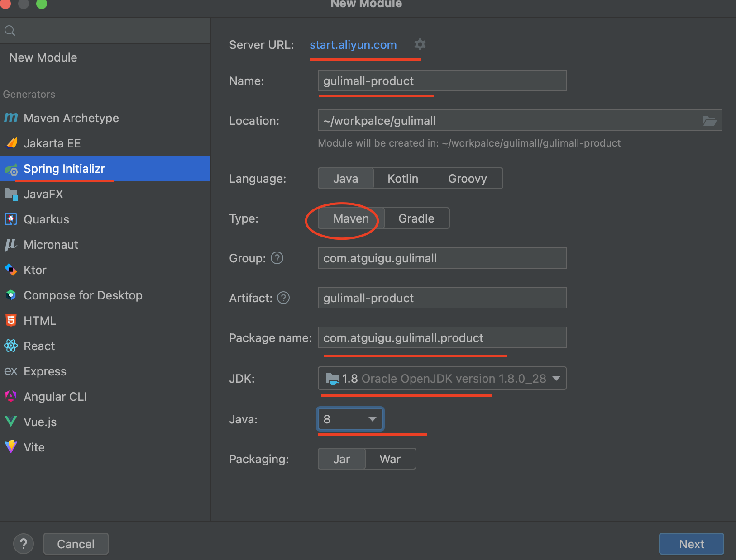
Task: Open the Java version dropdown
Action: [350, 419]
